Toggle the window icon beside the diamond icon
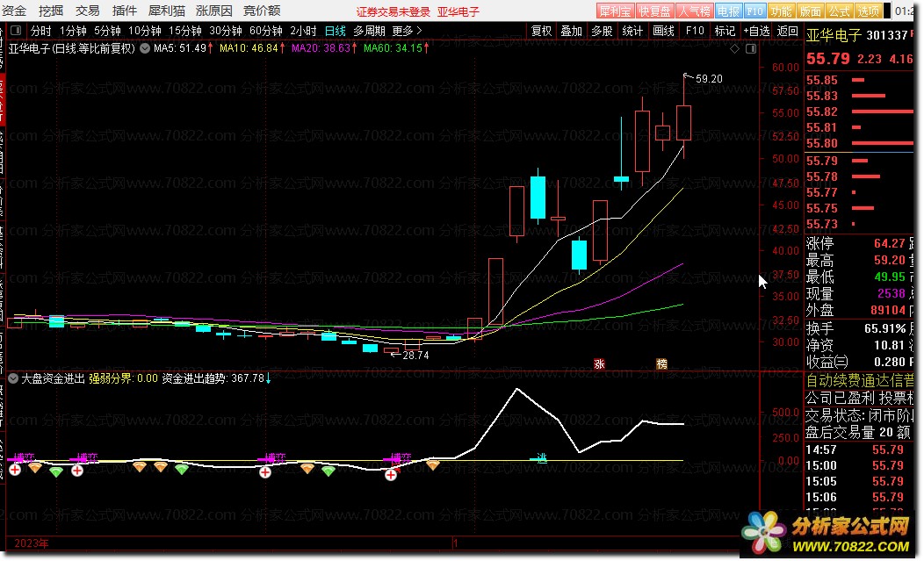Image resolution: width=924 pixels, height=561 pixels. pyautogui.click(x=751, y=49)
